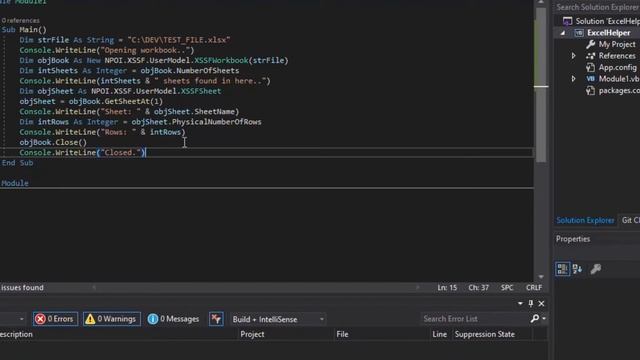640x360 pixels.
Task: Click the My Project wrench icon
Action: [590, 44]
